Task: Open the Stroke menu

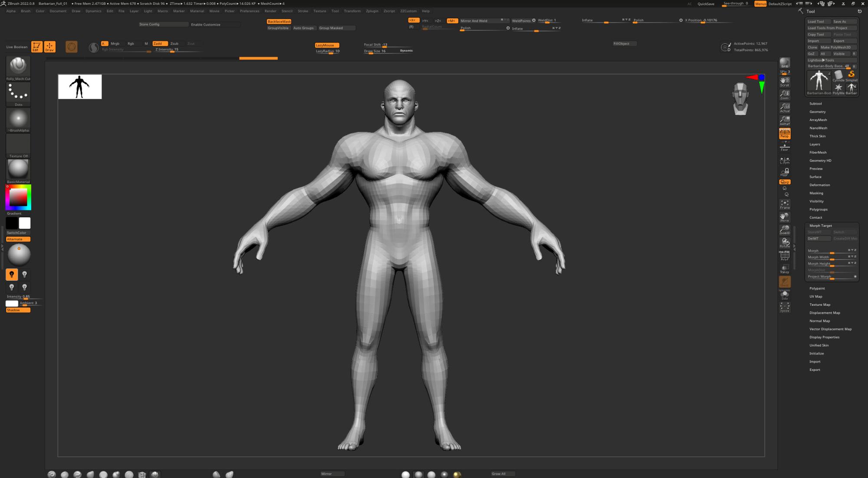Action: pos(303,11)
